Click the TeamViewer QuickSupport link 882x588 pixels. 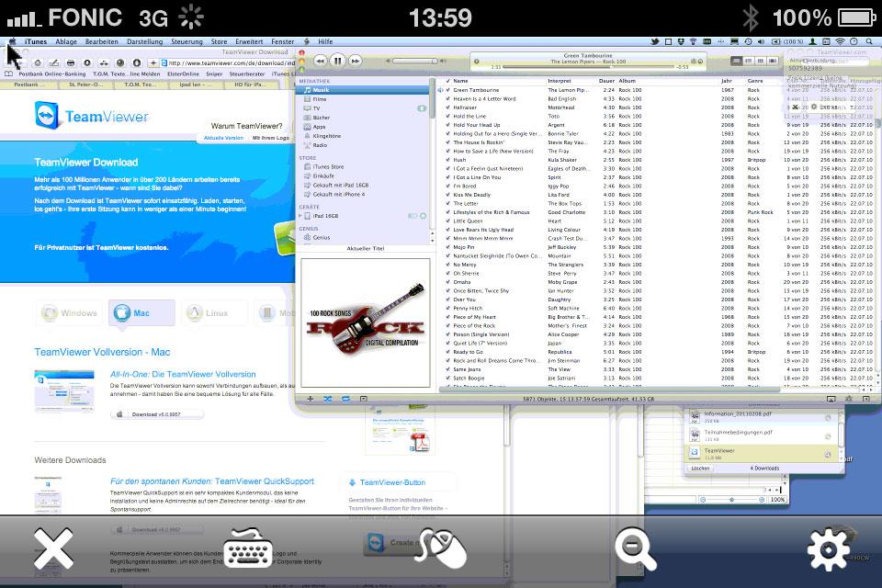(x=212, y=481)
